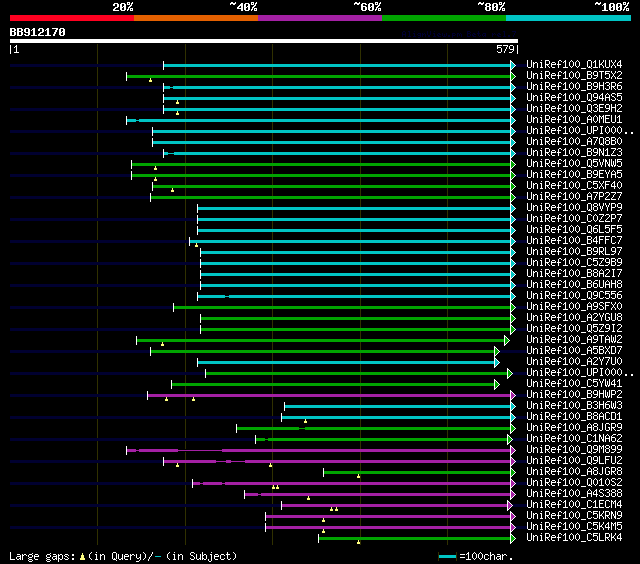This screenshot has width=640, height=564.
Task: Open the UniRef100_Q010S2 entry
Action: [574, 483]
